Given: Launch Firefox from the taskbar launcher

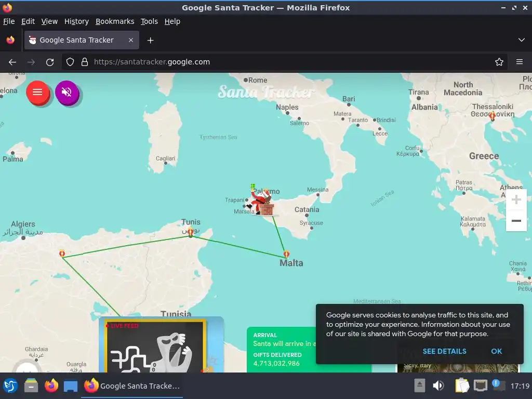Looking at the screenshot, I should pos(51,386).
